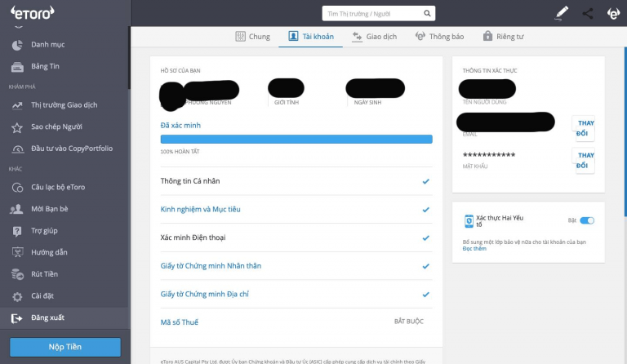Open Mã số Thuế link
The width and height of the screenshot is (627, 364).
pyautogui.click(x=179, y=322)
